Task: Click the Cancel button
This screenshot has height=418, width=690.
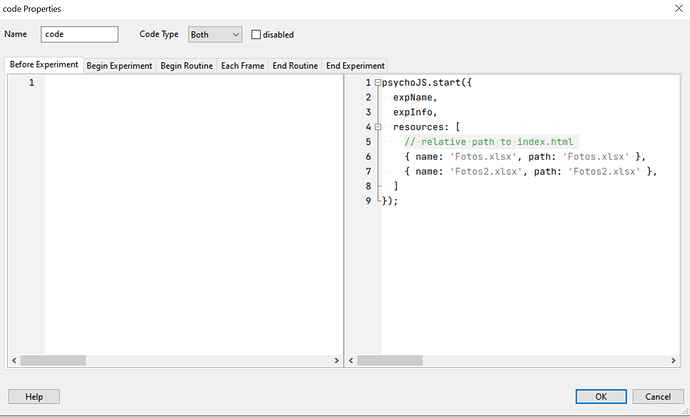Action: (658, 396)
